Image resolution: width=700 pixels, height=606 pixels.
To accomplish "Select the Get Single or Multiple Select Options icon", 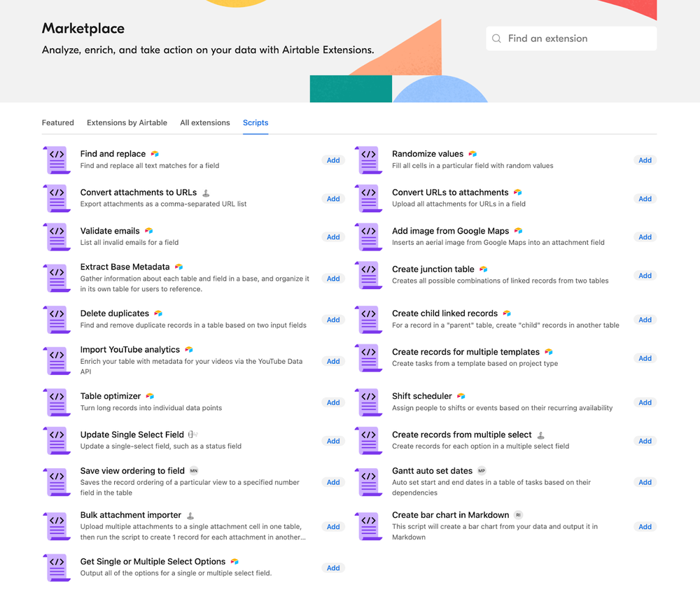I will [57, 568].
